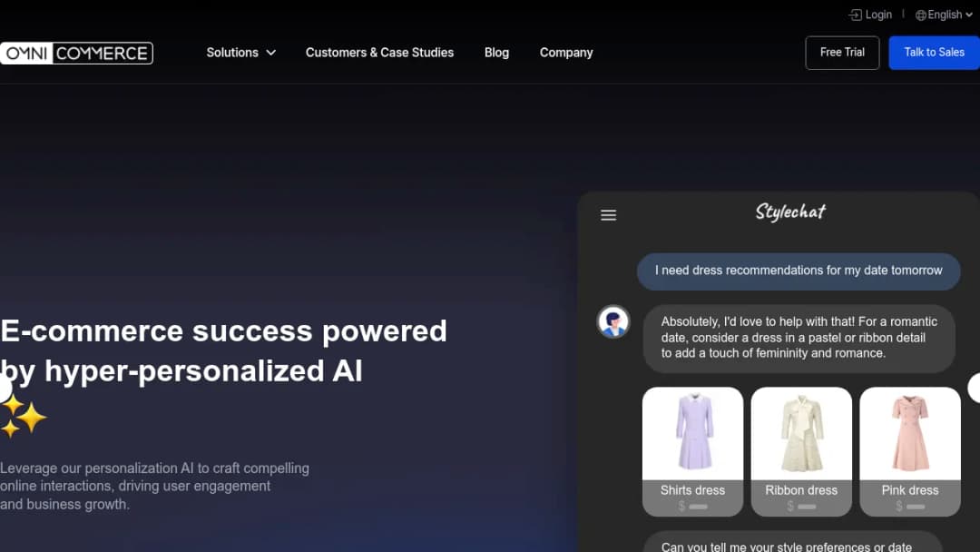This screenshot has height=552, width=980.
Task: Select the Pink dress product card
Action: (x=910, y=451)
